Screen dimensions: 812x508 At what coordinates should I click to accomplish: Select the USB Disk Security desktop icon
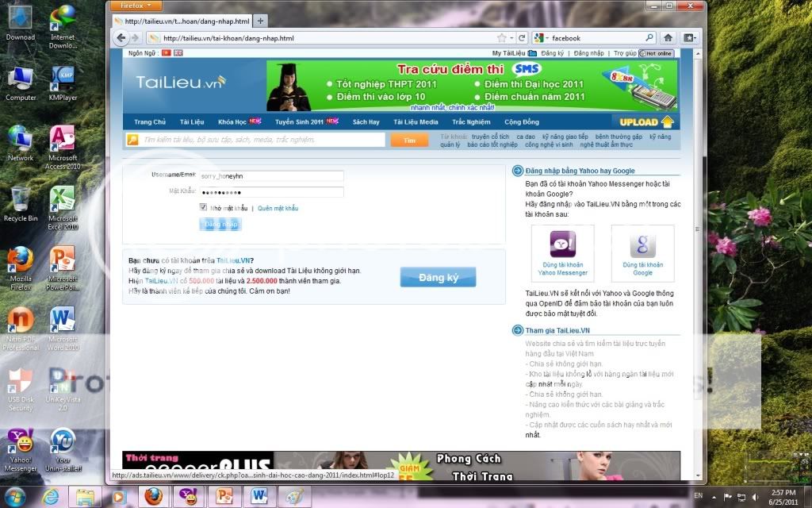[21, 390]
